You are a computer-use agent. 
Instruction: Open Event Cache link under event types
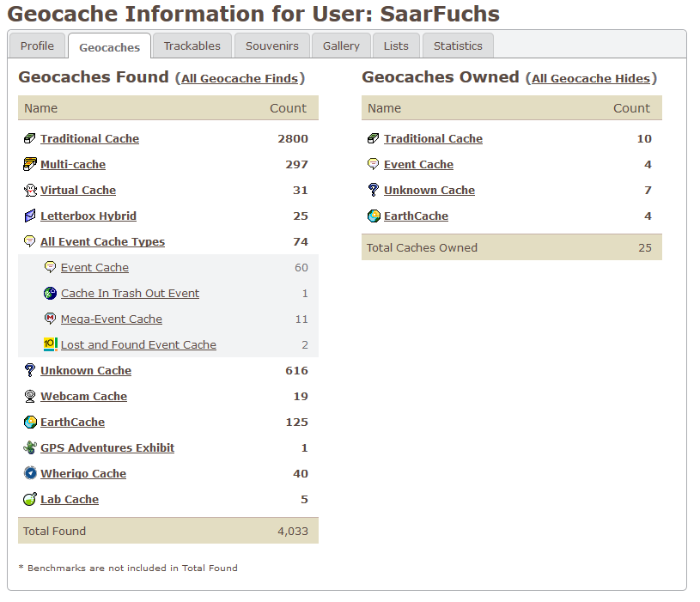click(x=94, y=268)
